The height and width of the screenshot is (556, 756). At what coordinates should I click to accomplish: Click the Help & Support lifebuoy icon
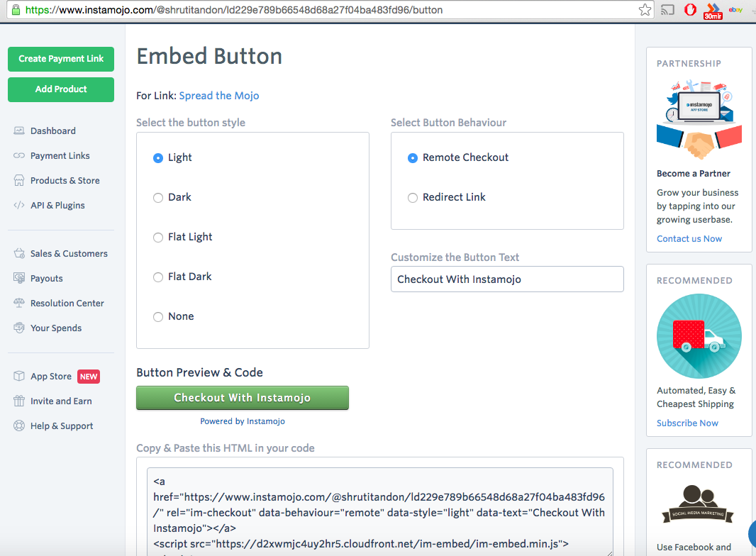point(19,426)
